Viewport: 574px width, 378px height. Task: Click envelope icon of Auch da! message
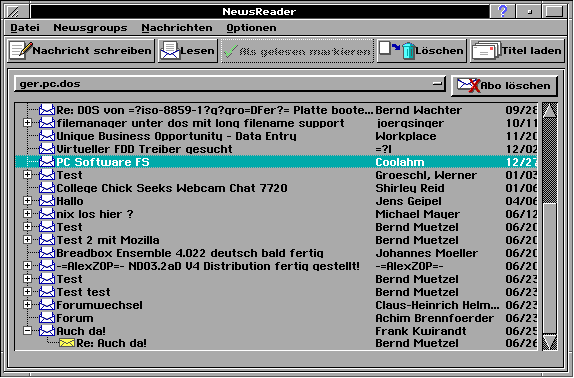[x=47, y=331]
